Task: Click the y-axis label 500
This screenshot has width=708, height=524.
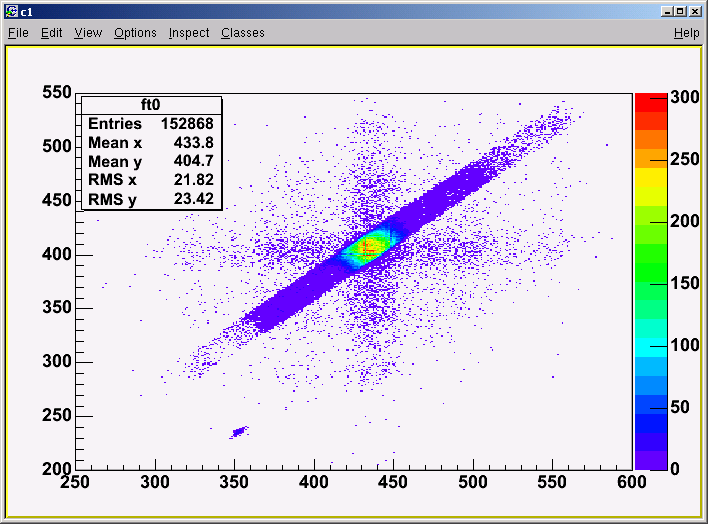Action: [57, 146]
